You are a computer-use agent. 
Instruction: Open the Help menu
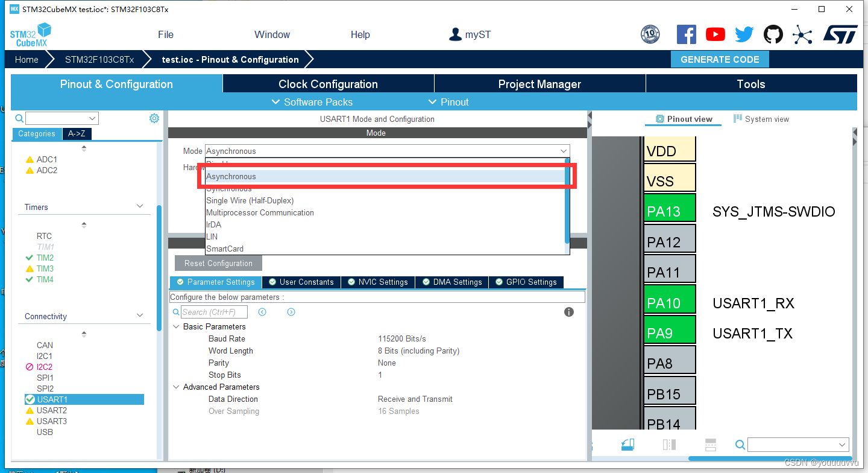pos(360,34)
